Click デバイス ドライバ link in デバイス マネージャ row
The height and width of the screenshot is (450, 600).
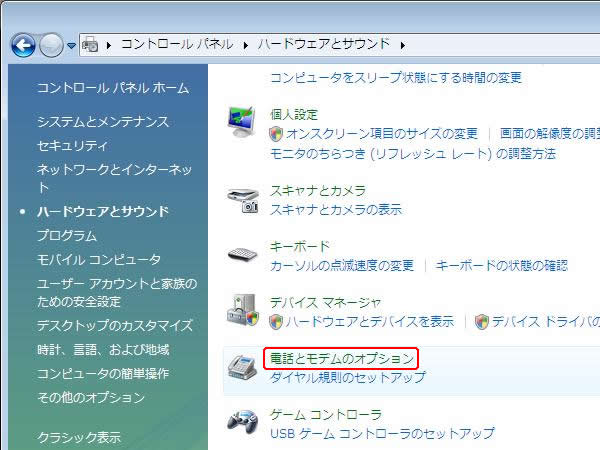pos(546,322)
